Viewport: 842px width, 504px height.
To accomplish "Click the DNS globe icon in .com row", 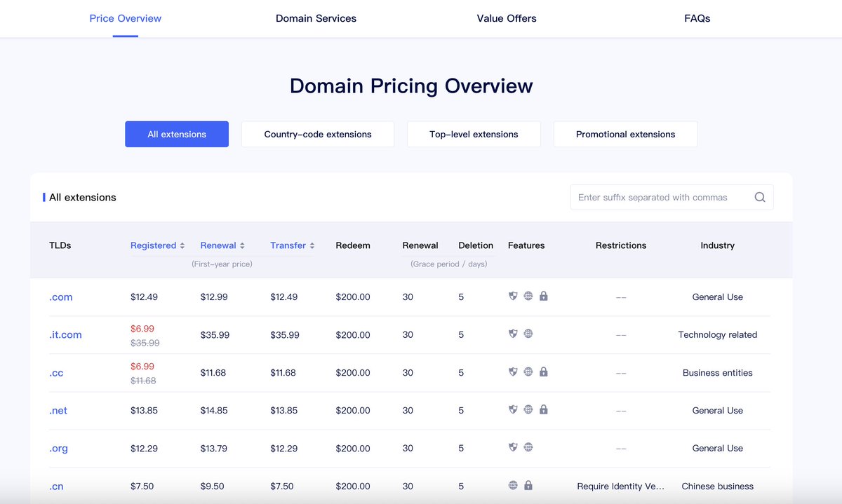I will pos(528,296).
